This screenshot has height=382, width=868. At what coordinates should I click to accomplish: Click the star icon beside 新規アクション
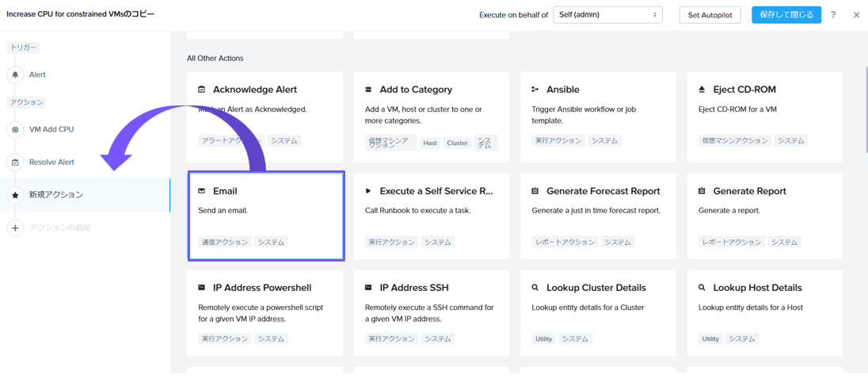pos(15,195)
